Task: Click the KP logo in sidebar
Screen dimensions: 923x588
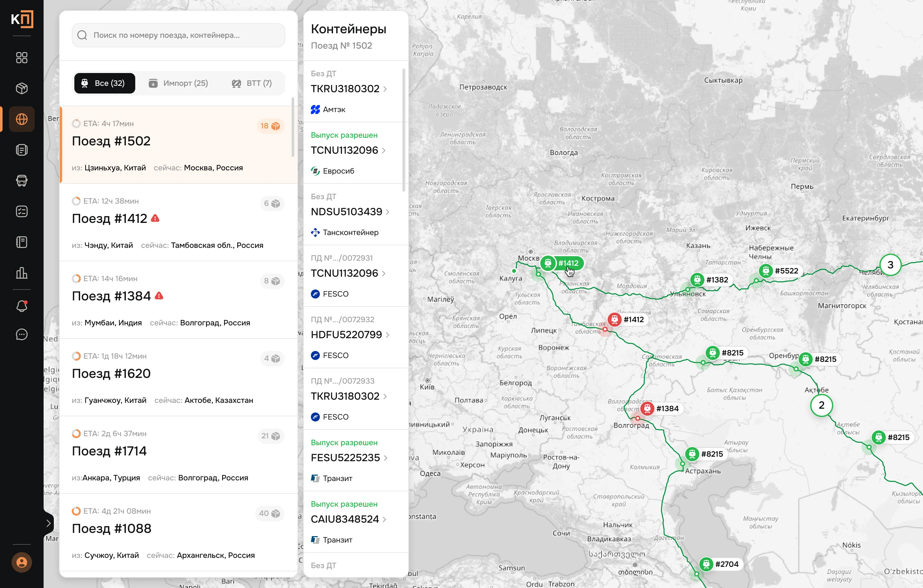Action: coord(22,19)
